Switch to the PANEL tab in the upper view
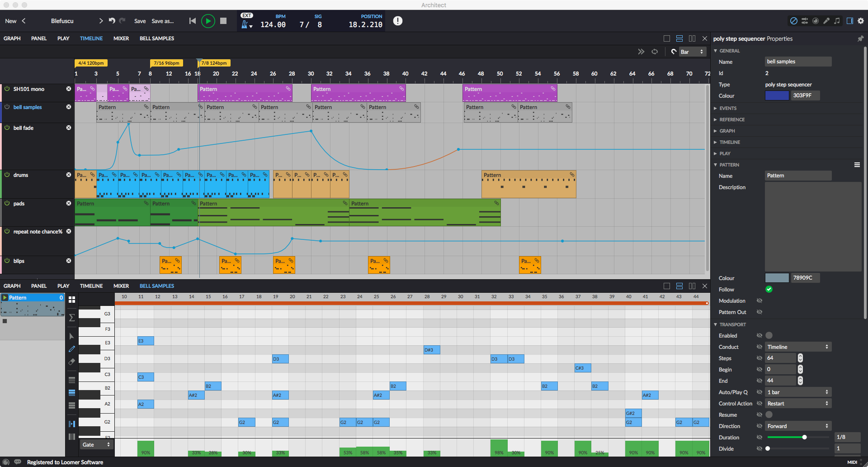This screenshot has width=868, height=467. tap(39, 38)
